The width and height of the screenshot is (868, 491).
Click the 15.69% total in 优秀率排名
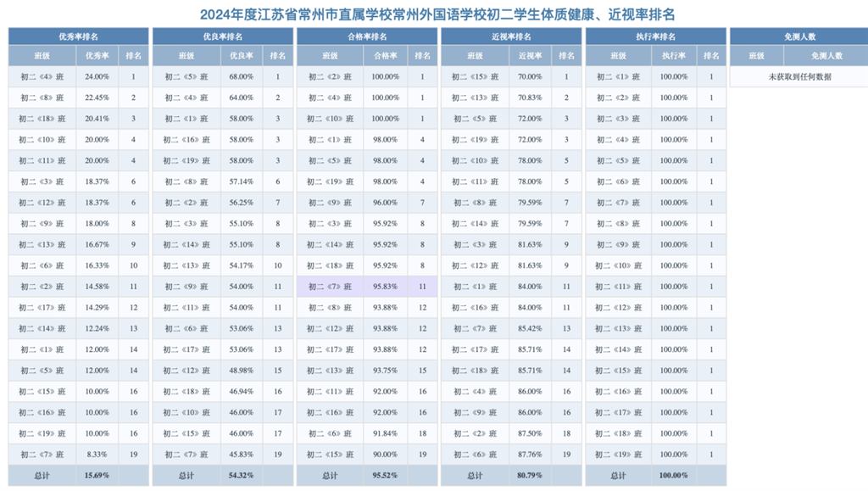(97, 476)
